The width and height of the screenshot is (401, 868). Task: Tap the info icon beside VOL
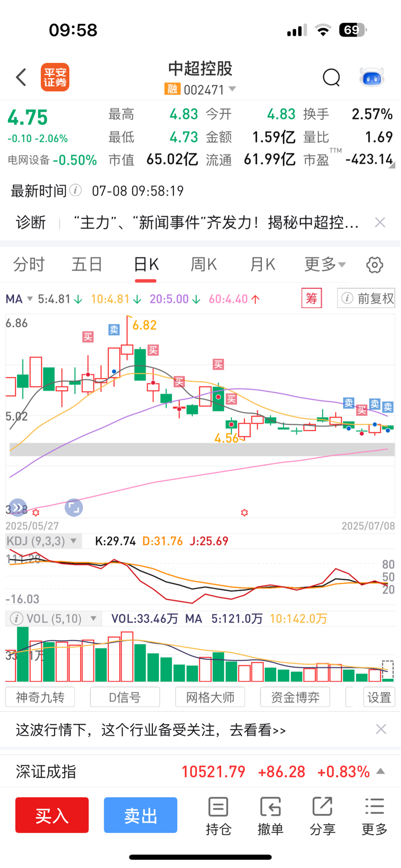point(16,619)
